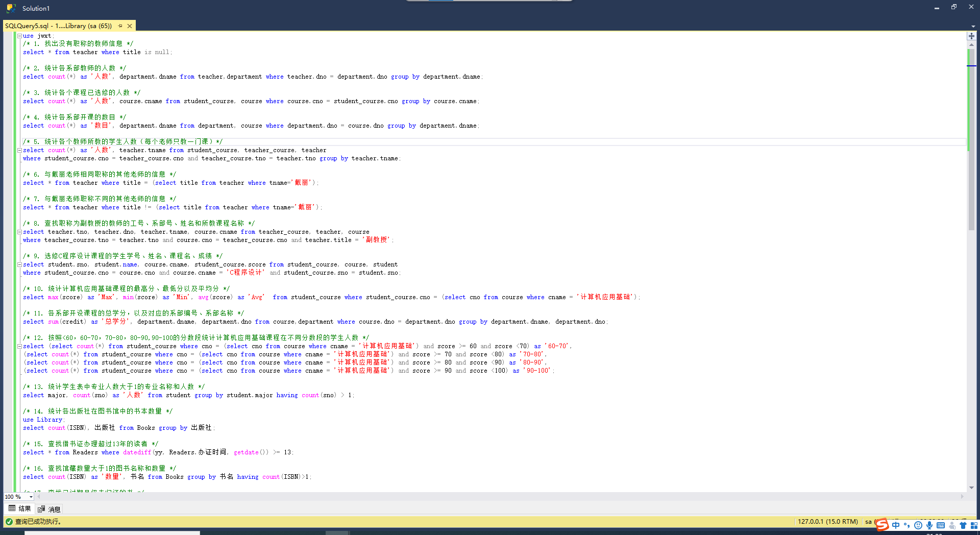Click the SSMS Solution1 app icon
Screen dimensions: 980x535
click(x=11, y=8)
